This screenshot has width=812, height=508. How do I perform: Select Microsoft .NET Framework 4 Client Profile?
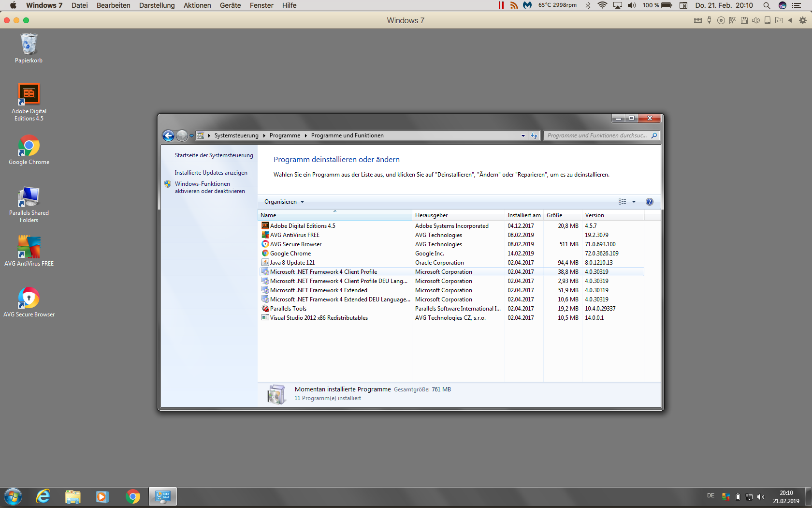451,272
